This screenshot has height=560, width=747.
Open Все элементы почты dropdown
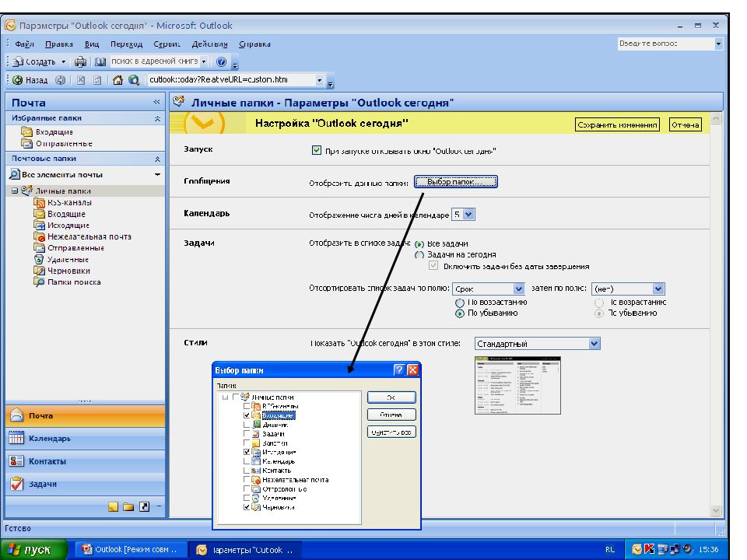(157, 175)
